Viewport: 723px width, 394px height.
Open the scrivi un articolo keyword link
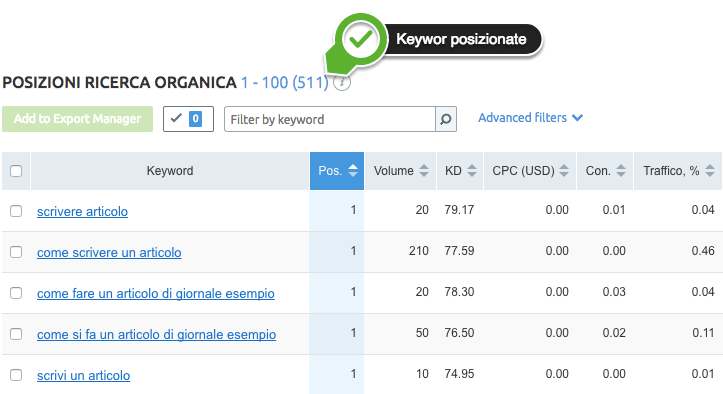point(83,376)
